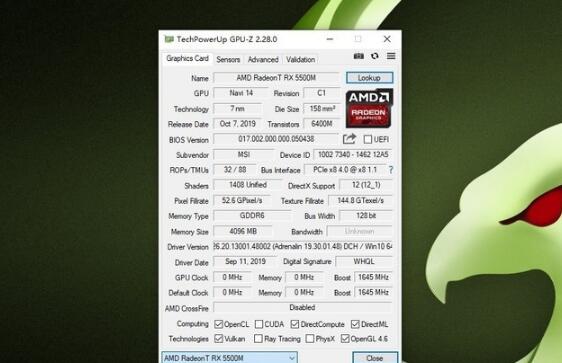Image resolution: width=562 pixels, height=363 pixels.
Task: Toggle the OpenCL checkbox
Action: coord(218,324)
